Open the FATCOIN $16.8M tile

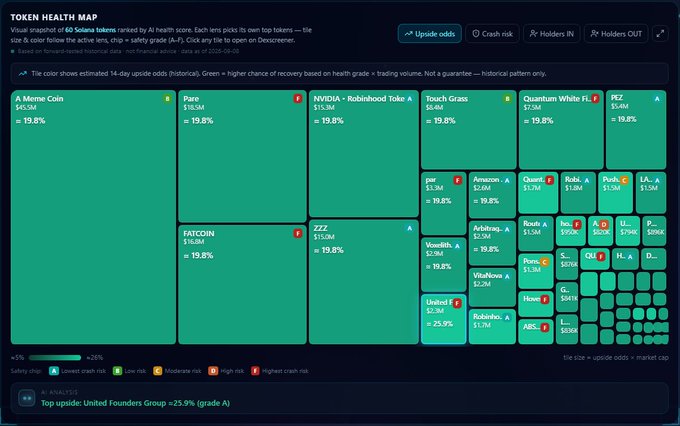click(242, 285)
